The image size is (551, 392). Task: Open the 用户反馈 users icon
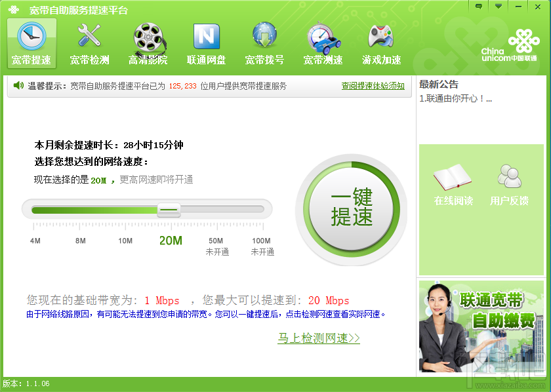click(x=509, y=176)
